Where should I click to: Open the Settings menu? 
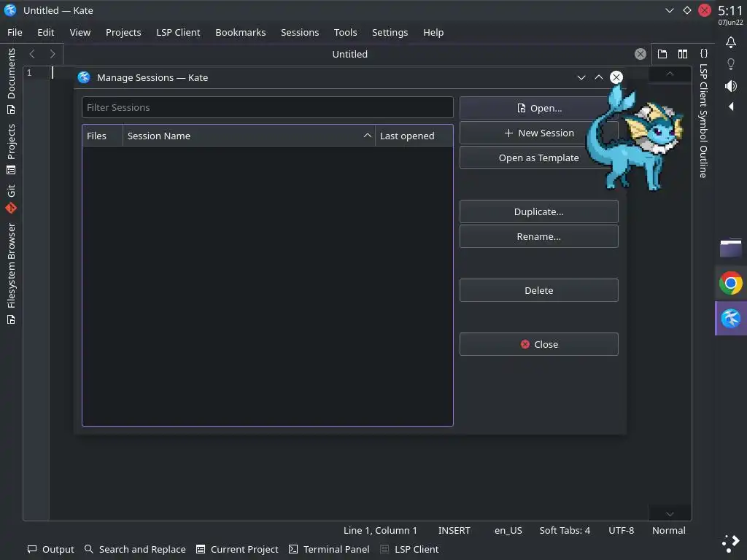tap(390, 32)
